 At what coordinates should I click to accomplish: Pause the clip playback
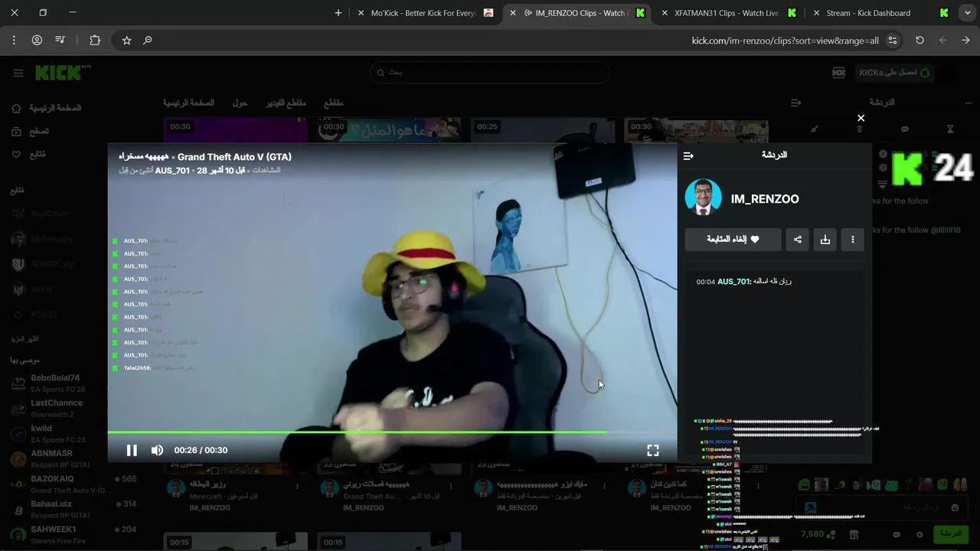pyautogui.click(x=132, y=450)
